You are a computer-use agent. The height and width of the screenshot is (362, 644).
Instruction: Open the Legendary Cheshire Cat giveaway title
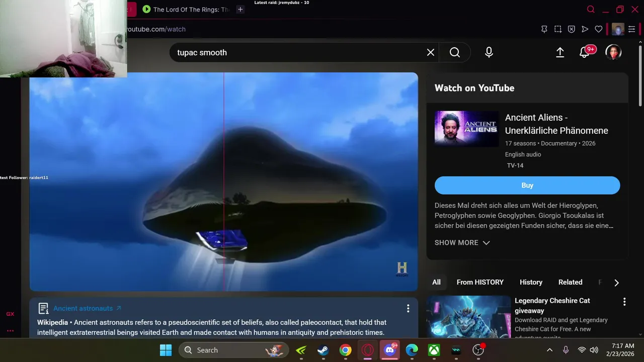(552, 305)
